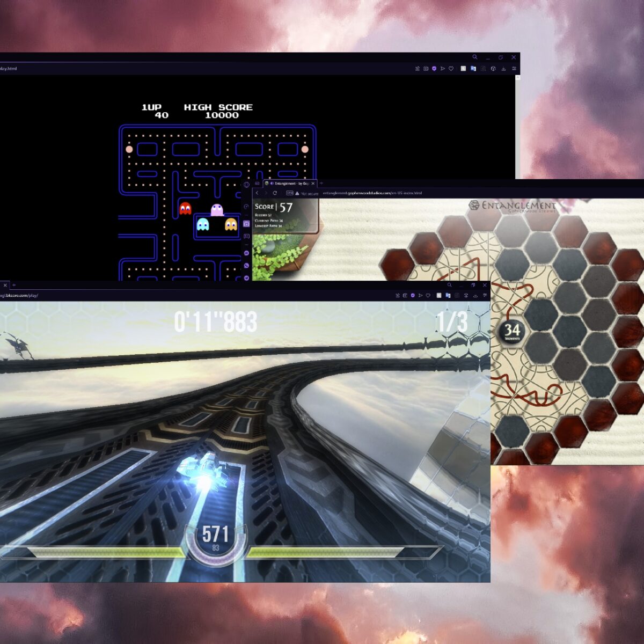
Task: Open the extensions cube in the racing game window
Action: click(x=466, y=295)
